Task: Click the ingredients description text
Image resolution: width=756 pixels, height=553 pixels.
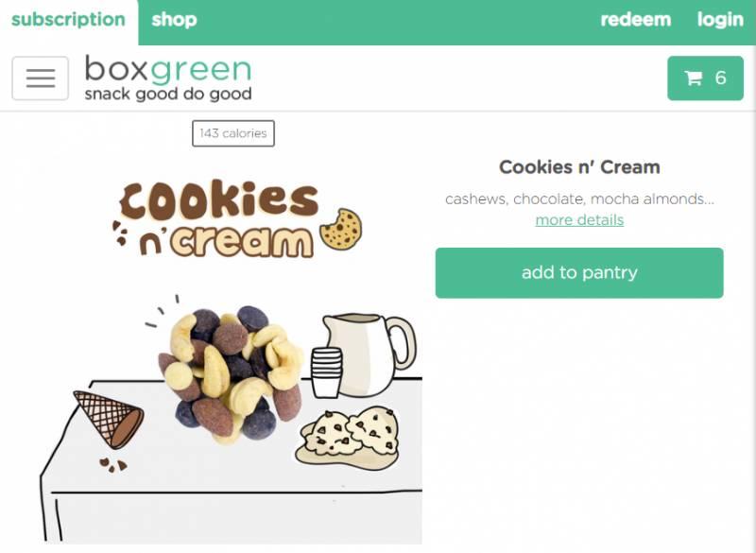Action: click(x=579, y=199)
